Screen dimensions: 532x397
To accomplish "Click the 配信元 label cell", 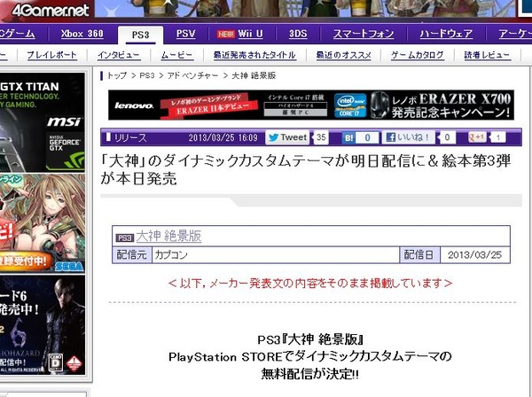I will (x=132, y=255).
